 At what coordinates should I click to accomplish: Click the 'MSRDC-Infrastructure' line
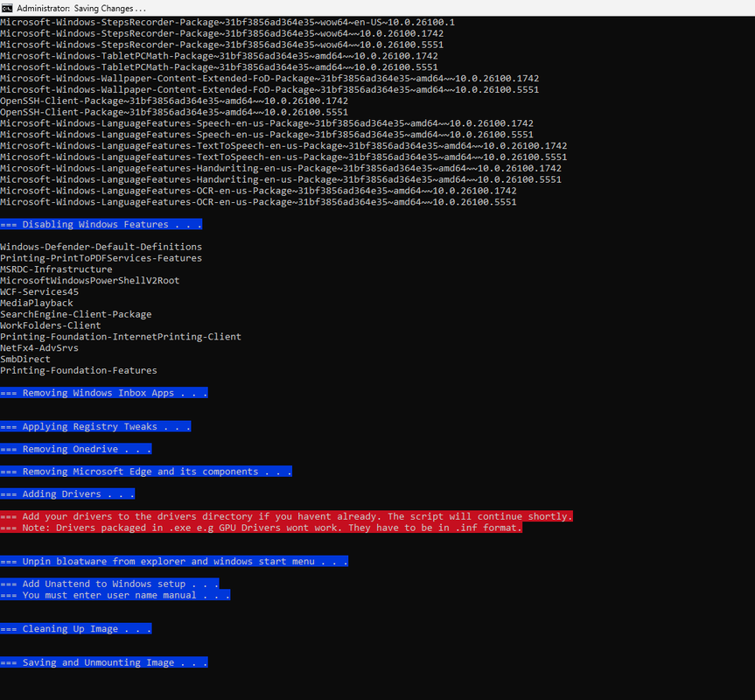[x=56, y=269]
